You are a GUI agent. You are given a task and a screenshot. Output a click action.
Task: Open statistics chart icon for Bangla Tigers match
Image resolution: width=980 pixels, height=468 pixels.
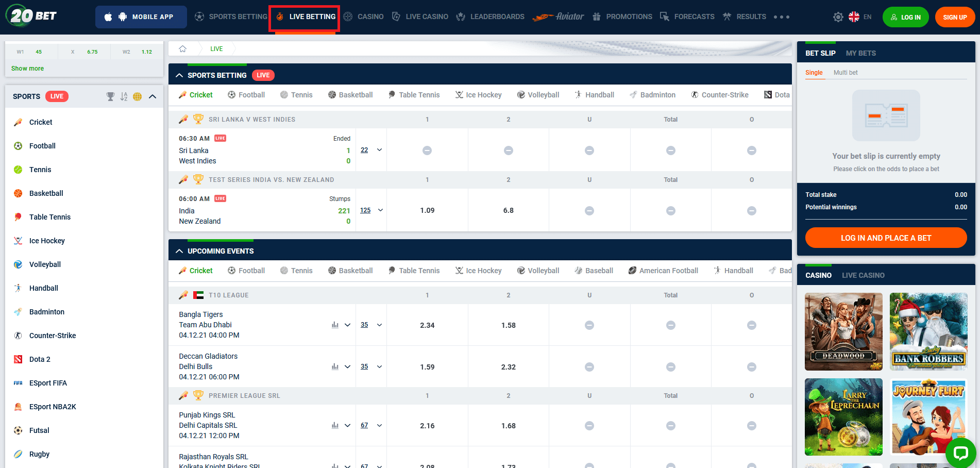click(335, 325)
